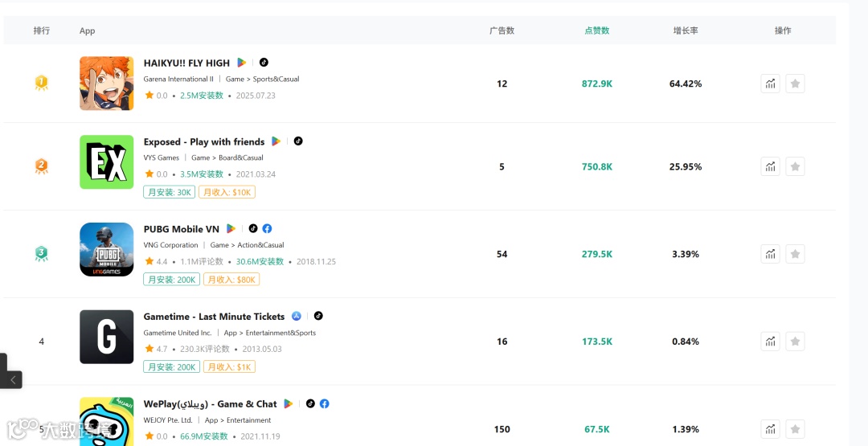The width and height of the screenshot is (868, 446).
Task: Open trend chart for Exposed app
Action: coord(771,166)
